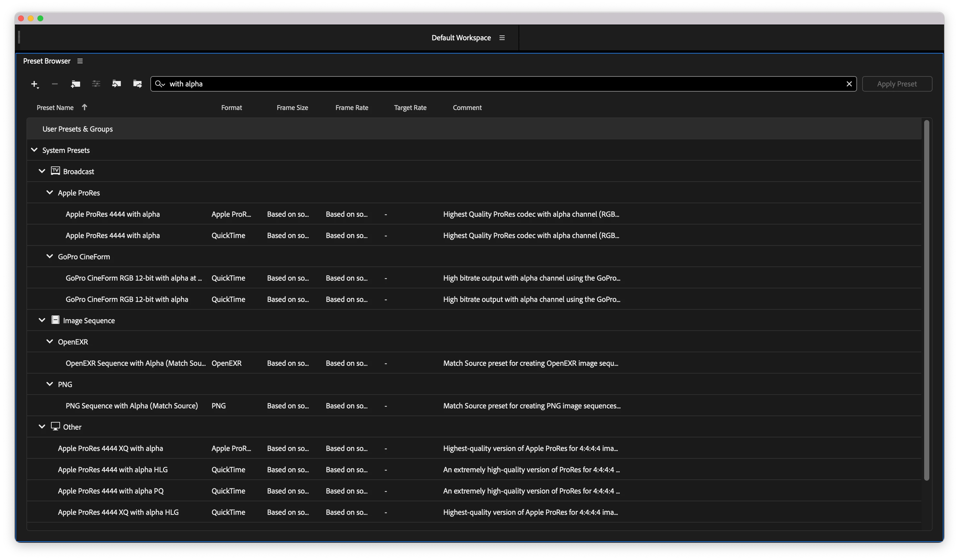Clear the search field with X
The height and width of the screenshot is (560, 959).
coord(849,84)
